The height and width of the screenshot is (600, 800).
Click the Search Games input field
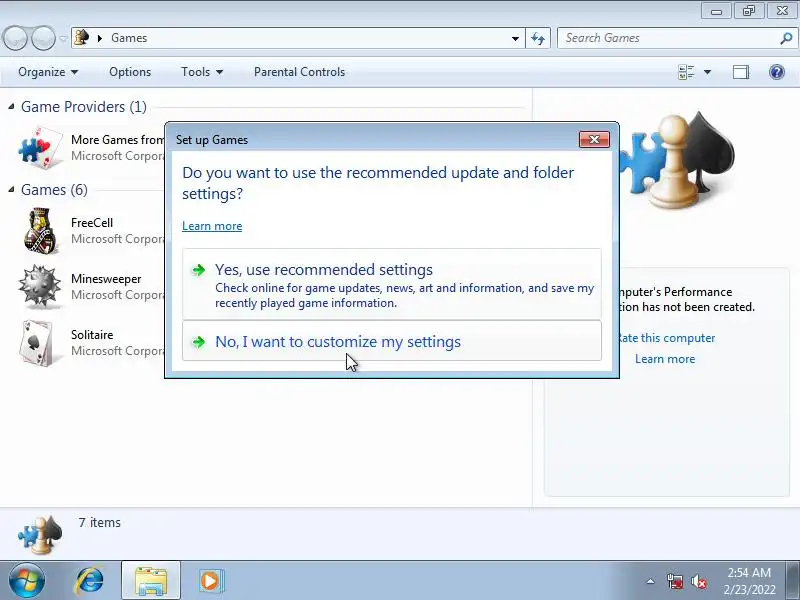click(x=670, y=38)
